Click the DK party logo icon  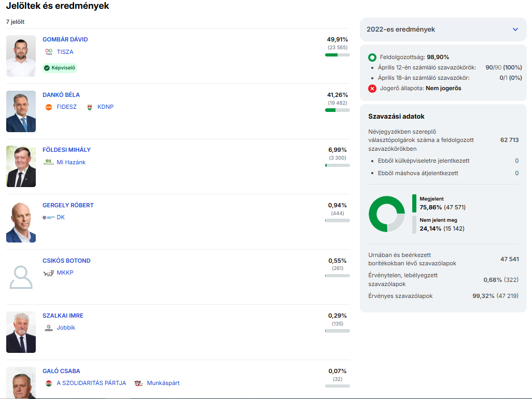49,218
